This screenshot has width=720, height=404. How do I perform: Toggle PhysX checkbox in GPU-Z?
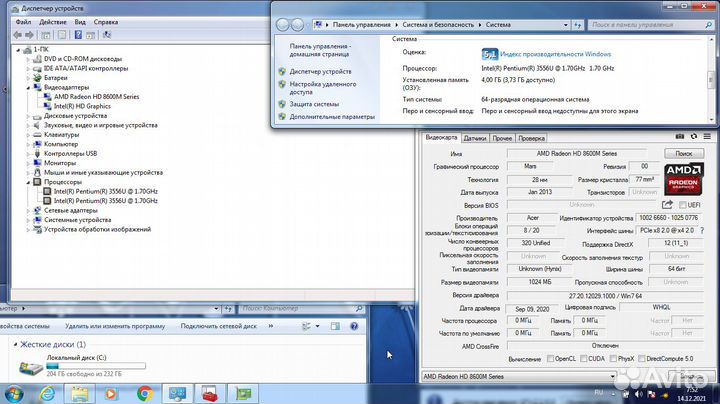(x=613, y=359)
